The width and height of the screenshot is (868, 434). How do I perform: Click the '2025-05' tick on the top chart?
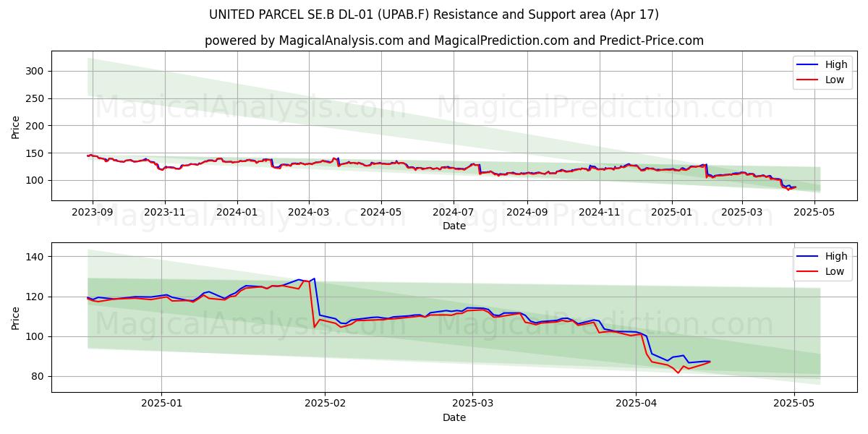pos(814,213)
